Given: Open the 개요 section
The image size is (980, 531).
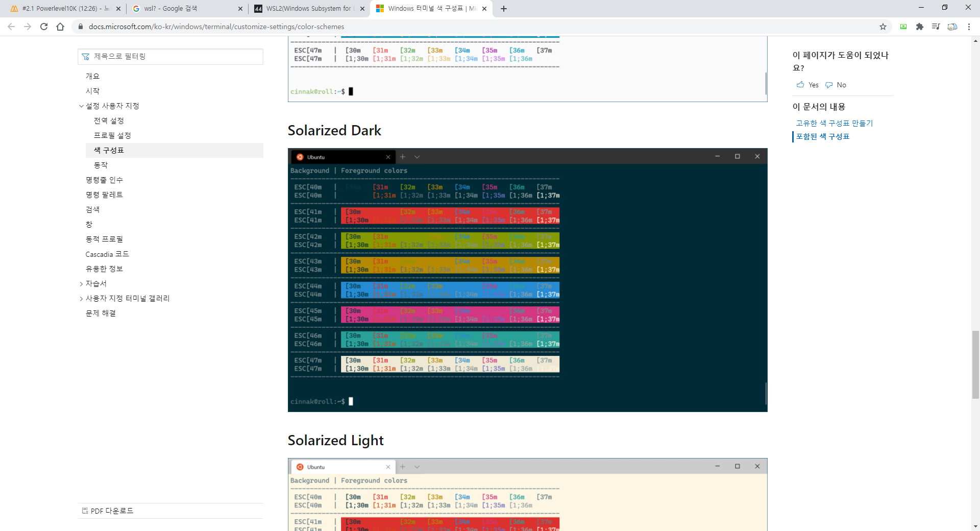Looking at the screenshot, I should click(x=92, y=76).
